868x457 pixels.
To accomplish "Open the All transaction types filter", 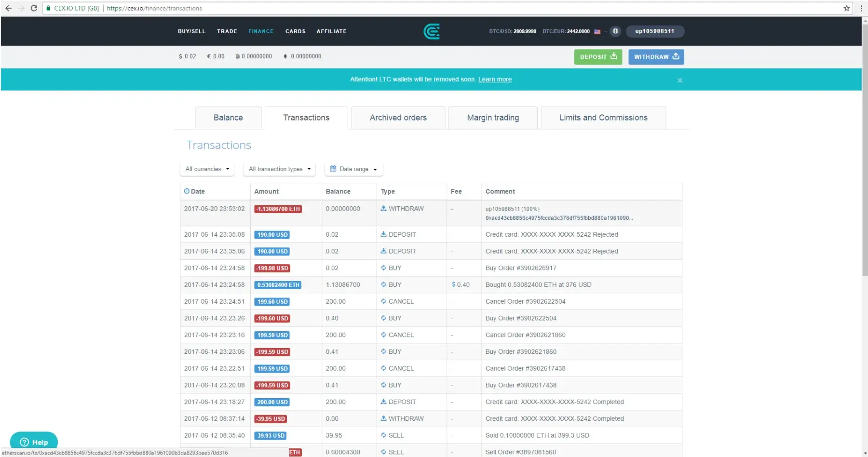I will click(x=280, y=169).
